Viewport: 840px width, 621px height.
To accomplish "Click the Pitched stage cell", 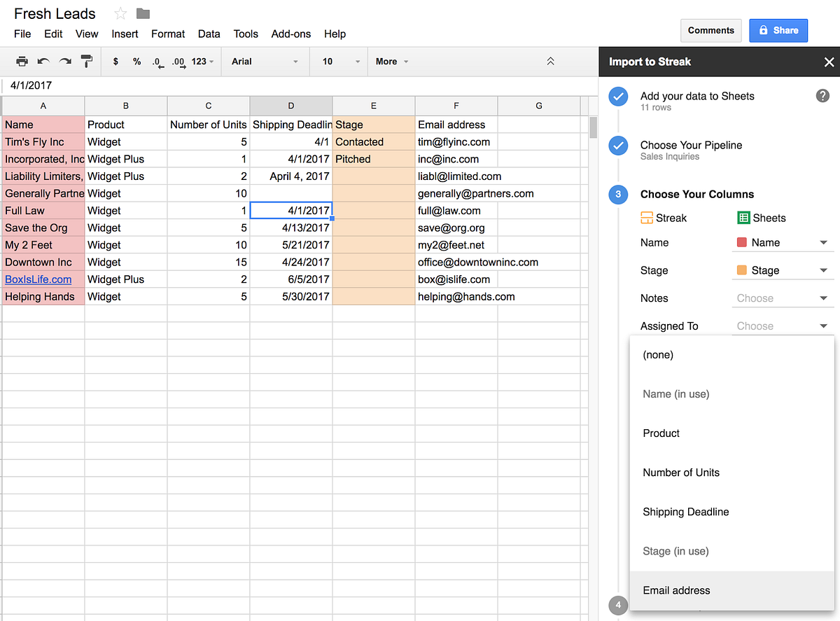I will click(x=374, y=159).
